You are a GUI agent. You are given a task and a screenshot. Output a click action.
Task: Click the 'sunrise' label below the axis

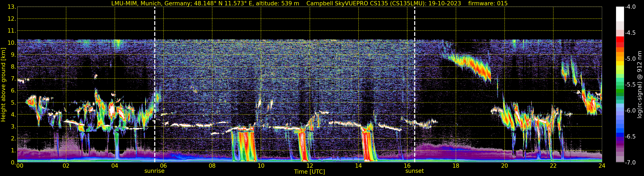tap(154, 171)
